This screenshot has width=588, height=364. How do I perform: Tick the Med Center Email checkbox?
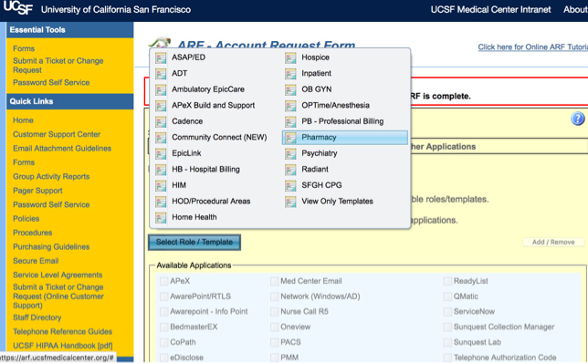[275, 281]
